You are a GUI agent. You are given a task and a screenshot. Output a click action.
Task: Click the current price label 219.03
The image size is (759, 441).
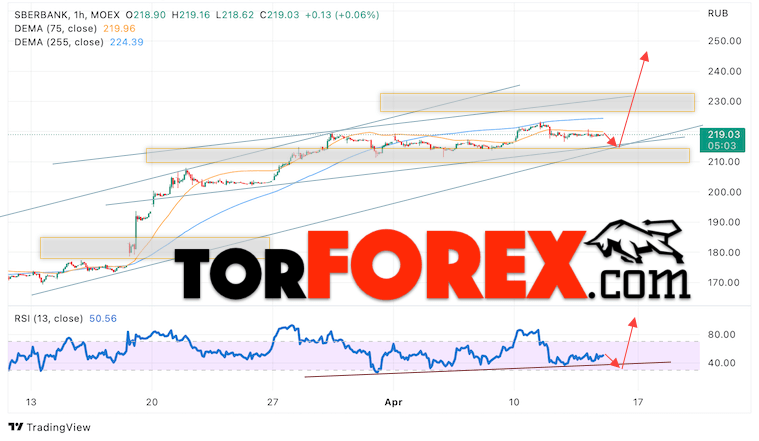(724, 135)
